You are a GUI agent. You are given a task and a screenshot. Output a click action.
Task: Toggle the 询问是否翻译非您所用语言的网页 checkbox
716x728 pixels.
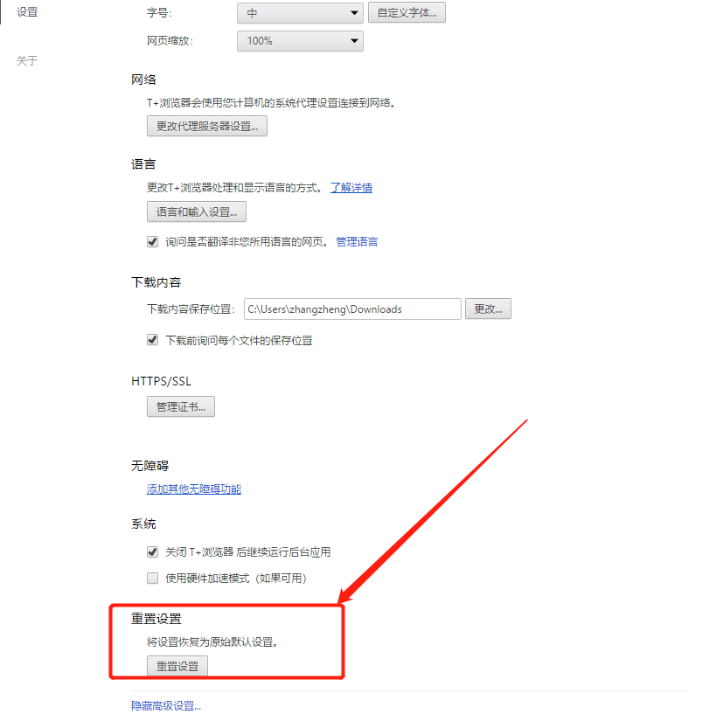(152, 241)
